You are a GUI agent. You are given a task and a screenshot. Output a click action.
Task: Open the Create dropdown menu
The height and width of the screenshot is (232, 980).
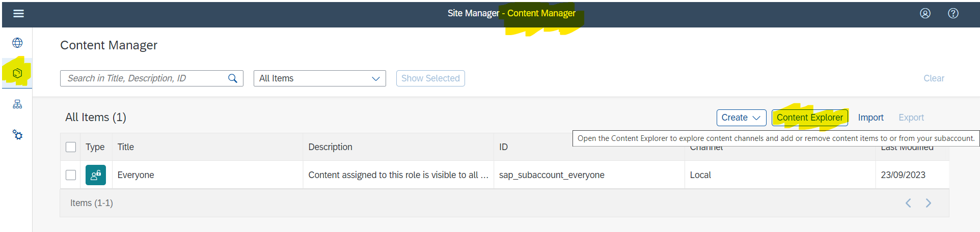[741, 118]
